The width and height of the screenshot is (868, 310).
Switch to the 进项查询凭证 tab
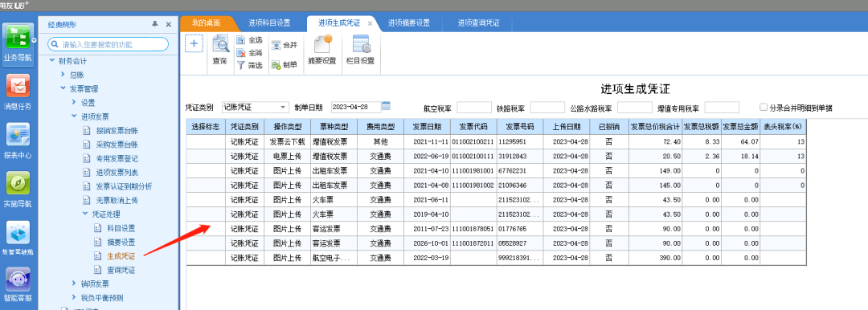(x=478, y=23)
